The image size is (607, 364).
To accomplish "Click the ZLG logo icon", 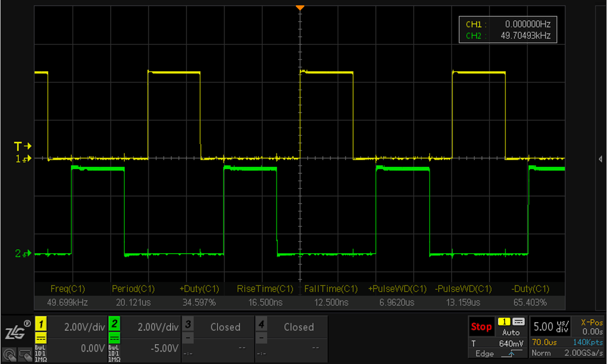I will tap(15, 331).
